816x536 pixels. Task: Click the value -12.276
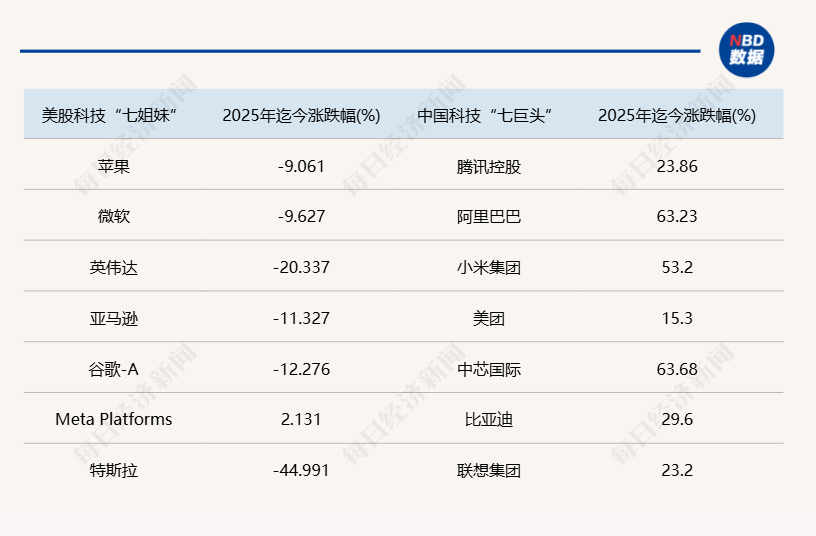[301, 369]
